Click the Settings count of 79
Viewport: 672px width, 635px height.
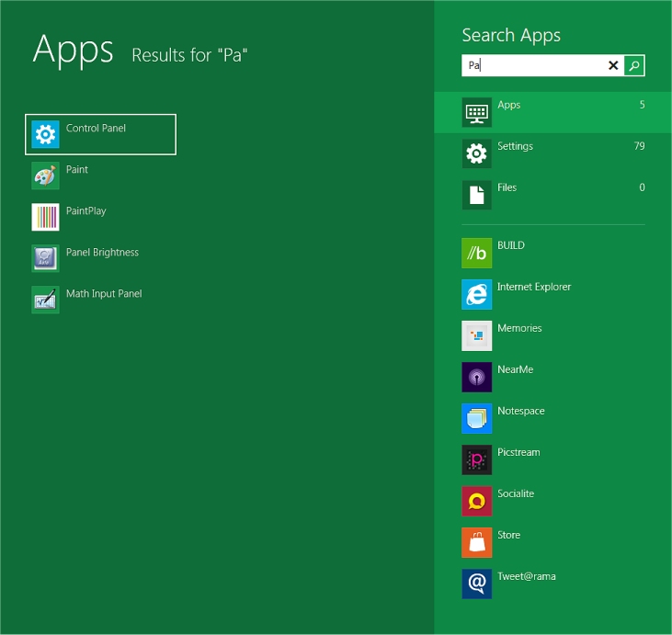(640, 146)
